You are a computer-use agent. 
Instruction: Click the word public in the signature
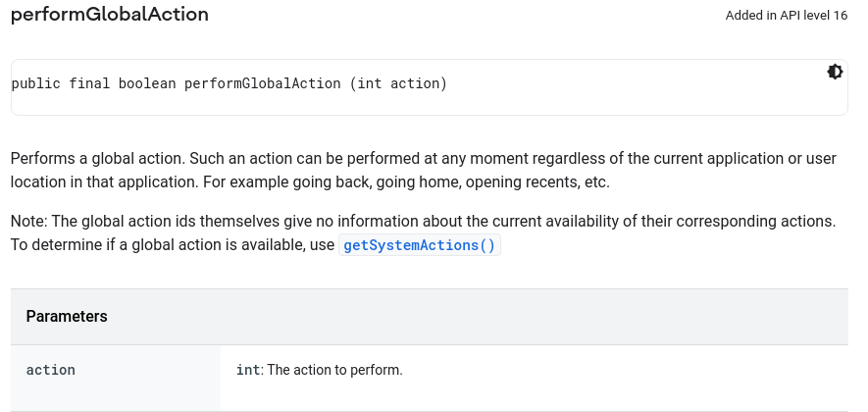(x=36, y=83)
